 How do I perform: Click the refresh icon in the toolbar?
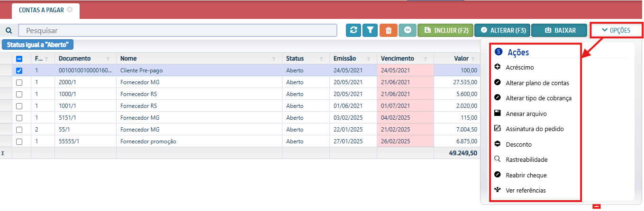click(x=353, y=30)
